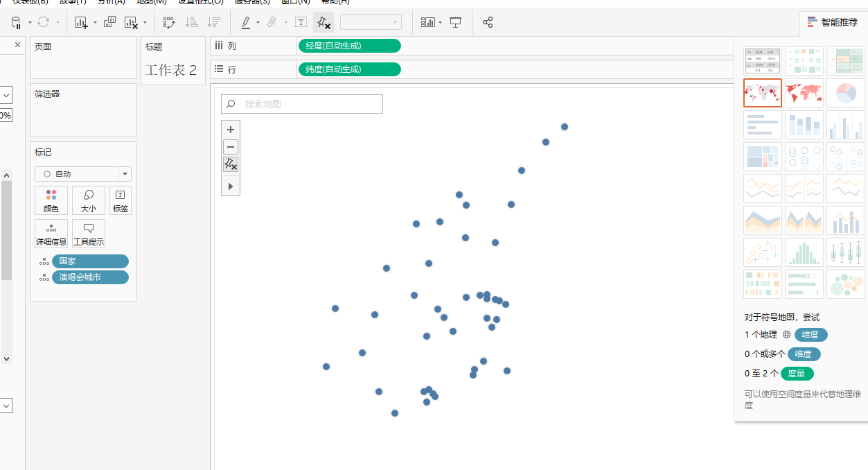Image resolution: width=868 pixels, height=470 pixels.
Task: Choose side-by-side bars in Show Me
Action: coord(846,125)
